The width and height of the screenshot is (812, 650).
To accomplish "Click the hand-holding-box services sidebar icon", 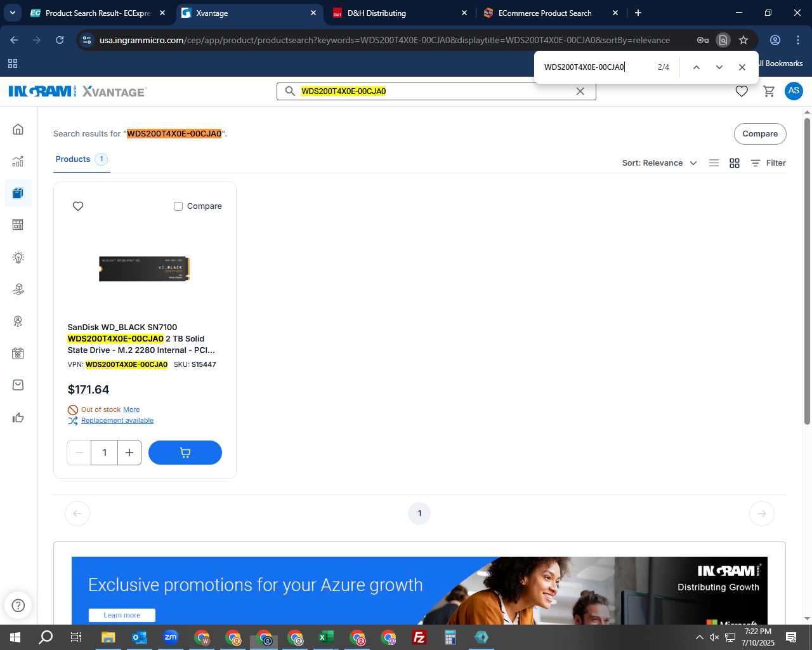I will pos(18,289).
